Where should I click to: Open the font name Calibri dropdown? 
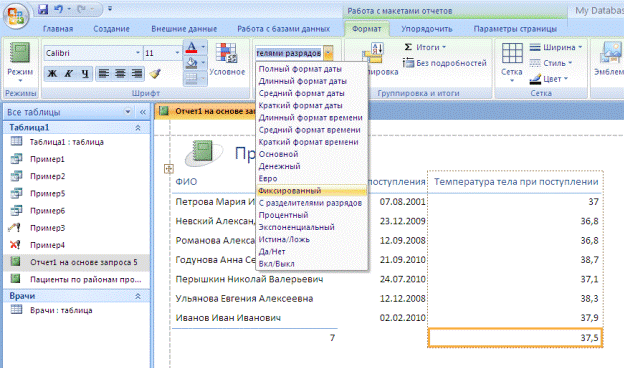pos(138,53)
